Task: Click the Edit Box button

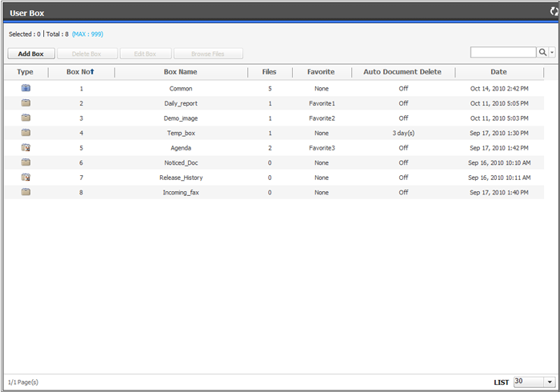Action: [x=144, y=54]
